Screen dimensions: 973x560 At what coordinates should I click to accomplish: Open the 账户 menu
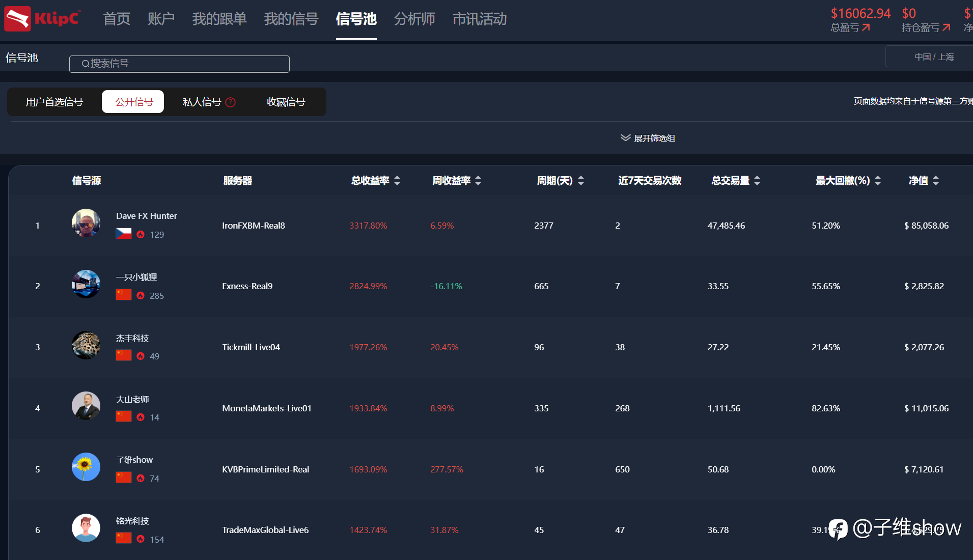[161, 19]
